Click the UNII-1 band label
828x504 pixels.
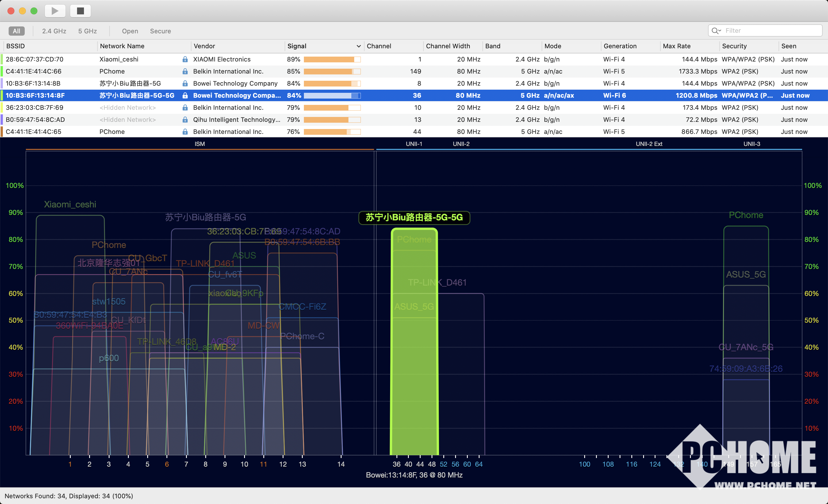(x=414, y=144)
